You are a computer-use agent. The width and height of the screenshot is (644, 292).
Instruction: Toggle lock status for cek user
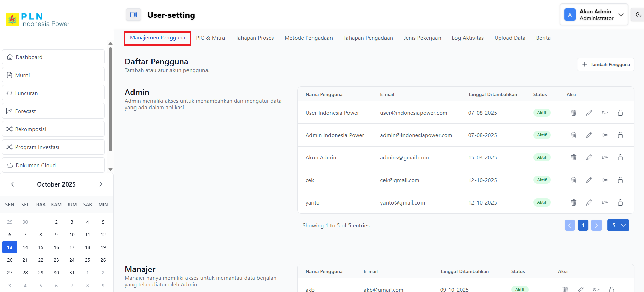[620, 180]
